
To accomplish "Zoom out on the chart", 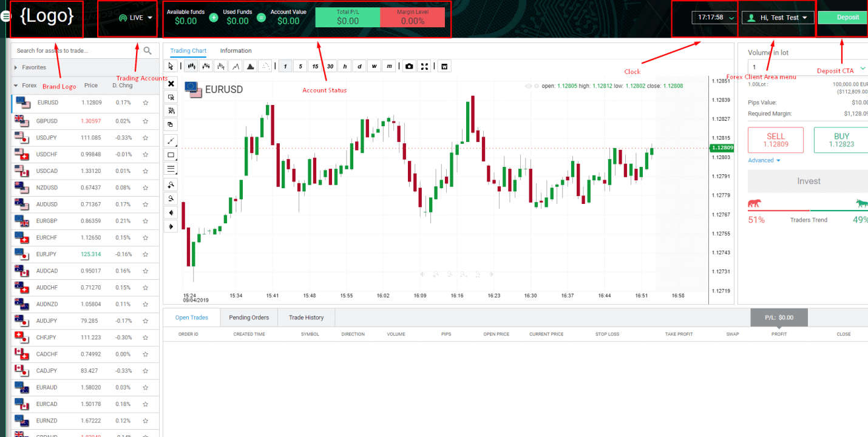I will 171,198.
